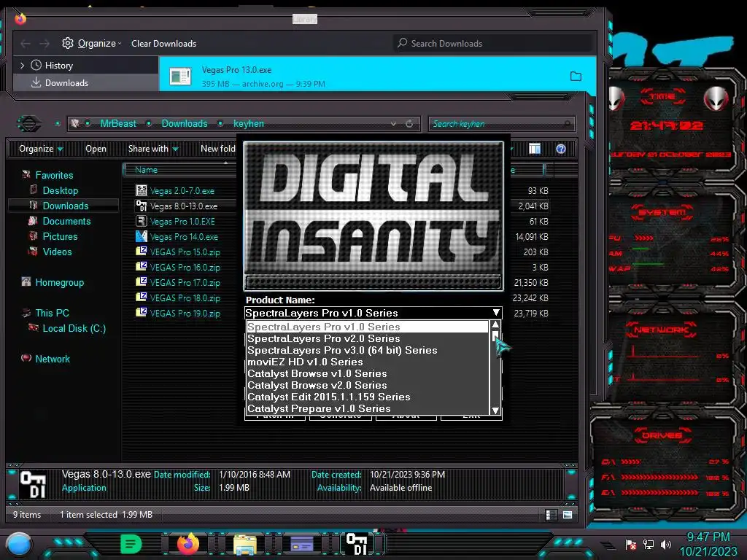Viewport: 747px width, 560px height.
Task: Open File Explorer from taskbar
Action: (245, 545)
